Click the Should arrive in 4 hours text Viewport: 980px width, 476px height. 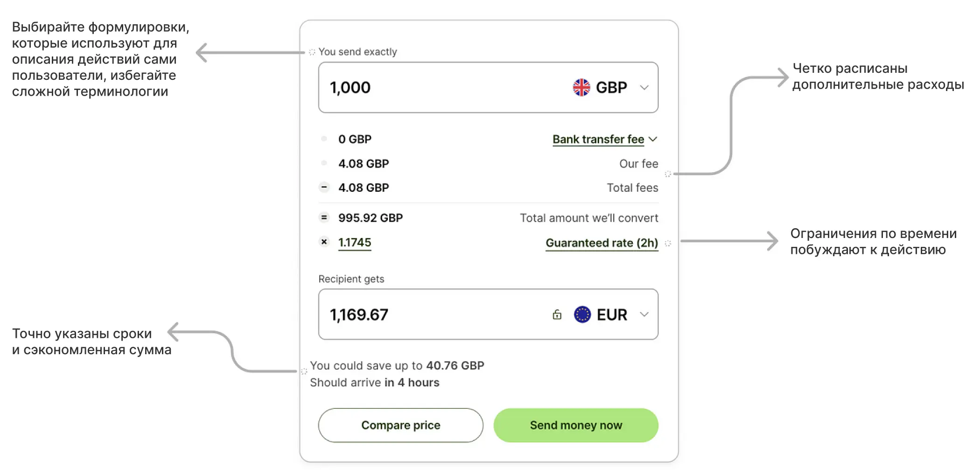click(374, 383)
